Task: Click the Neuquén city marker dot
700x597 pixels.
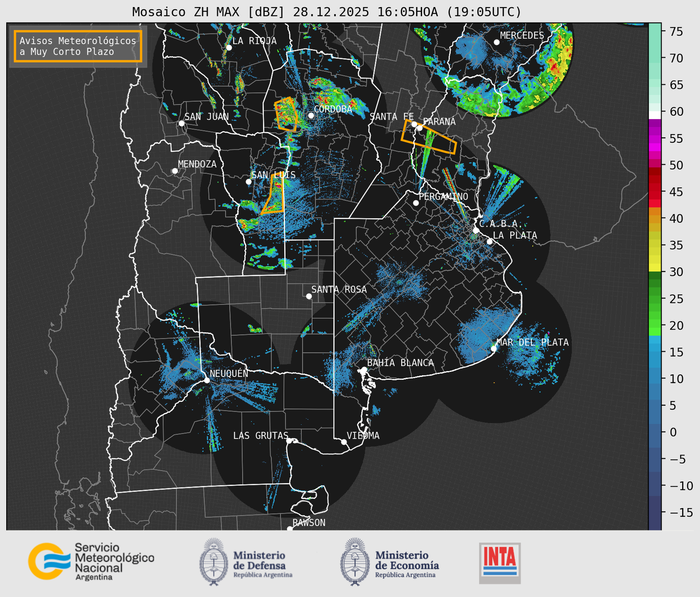Action: (207, 380)
